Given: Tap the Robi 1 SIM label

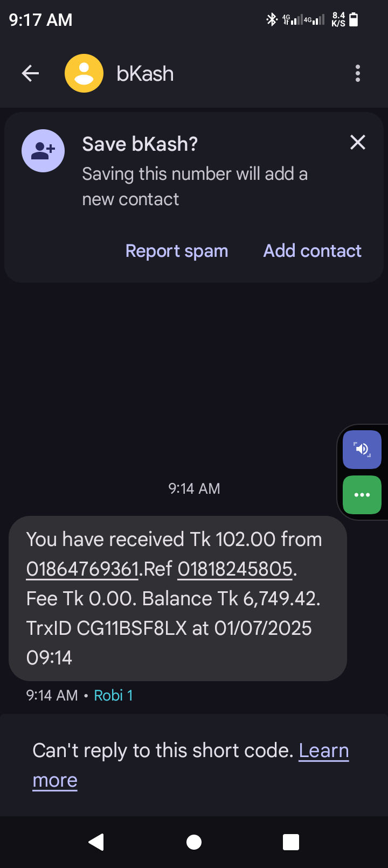Looking at the screenshot, I should click(113, 695).
